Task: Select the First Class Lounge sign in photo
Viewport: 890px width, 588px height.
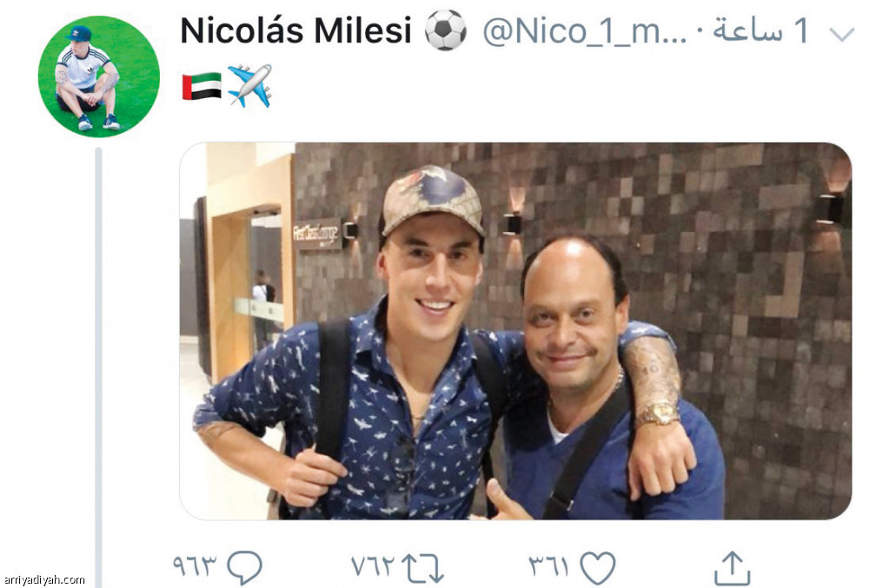Action: (316, 233)
